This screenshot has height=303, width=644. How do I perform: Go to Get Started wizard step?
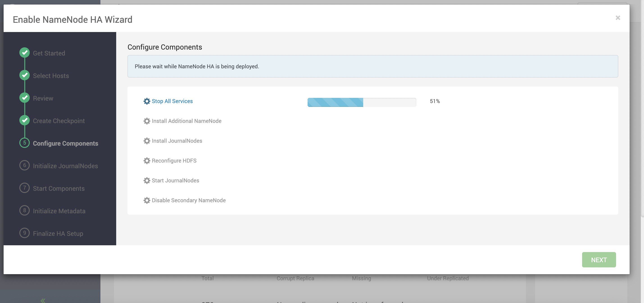49,53
